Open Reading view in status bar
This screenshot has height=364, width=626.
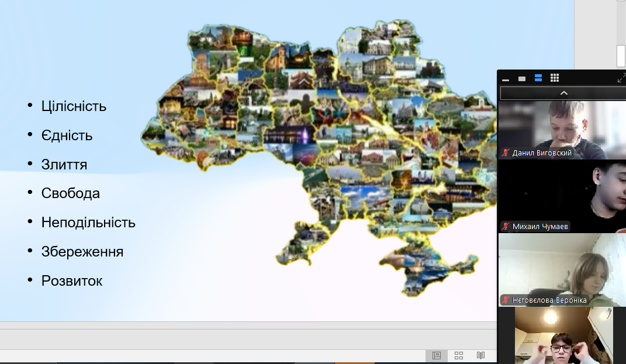click(480, 355)
